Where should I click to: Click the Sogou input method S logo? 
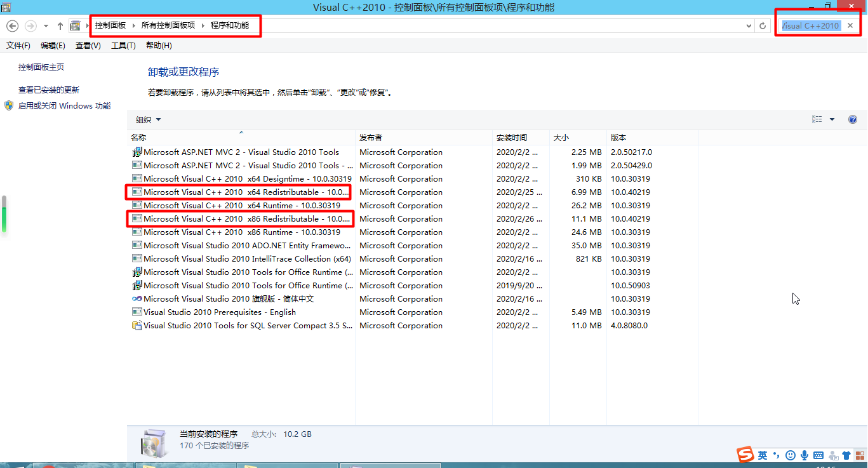click(x=745, y=455)
